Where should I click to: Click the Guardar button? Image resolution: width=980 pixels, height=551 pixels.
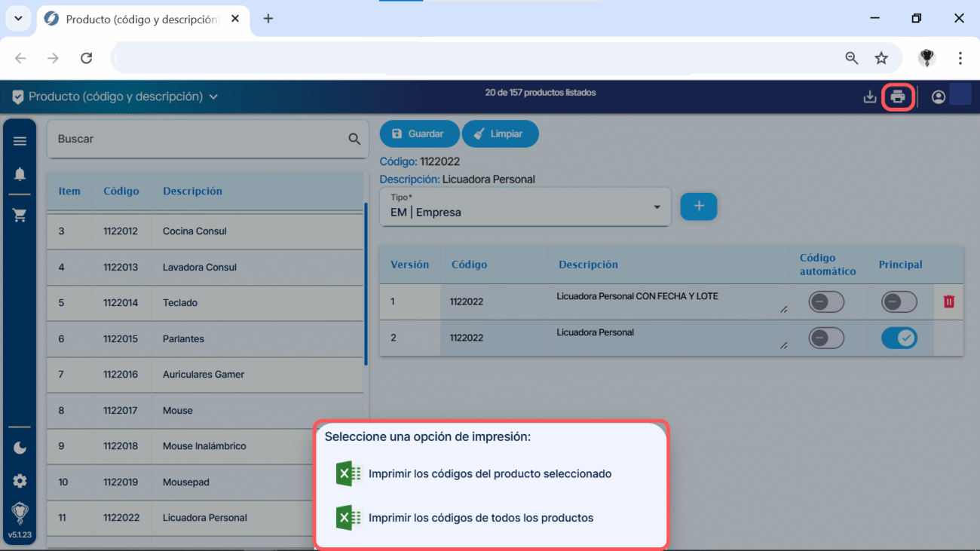coord(419,133)
